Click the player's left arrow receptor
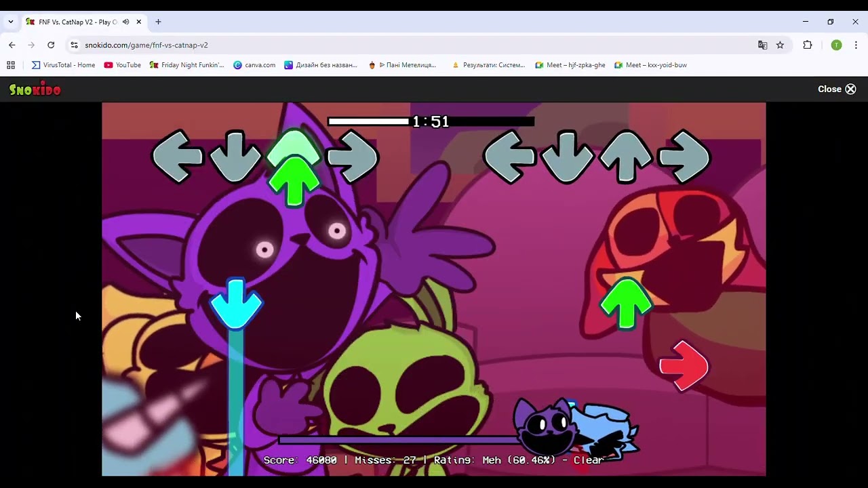 509,157
